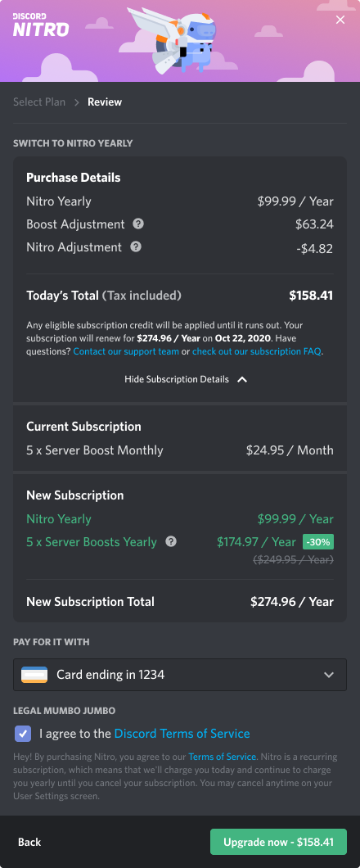The image size is (360, 868).
Task: Click the Back button
Action: pyautogui.click(x=29, y=842)
